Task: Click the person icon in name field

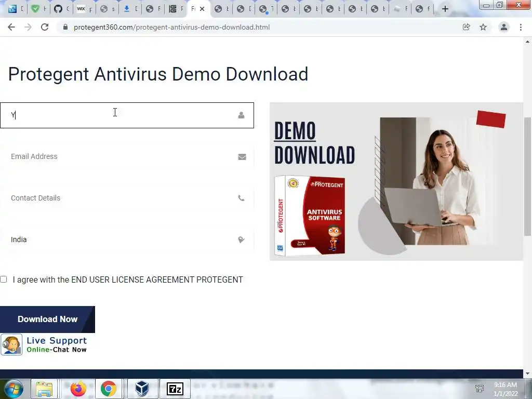Action: pyautogui.click(x=241, y=115)
